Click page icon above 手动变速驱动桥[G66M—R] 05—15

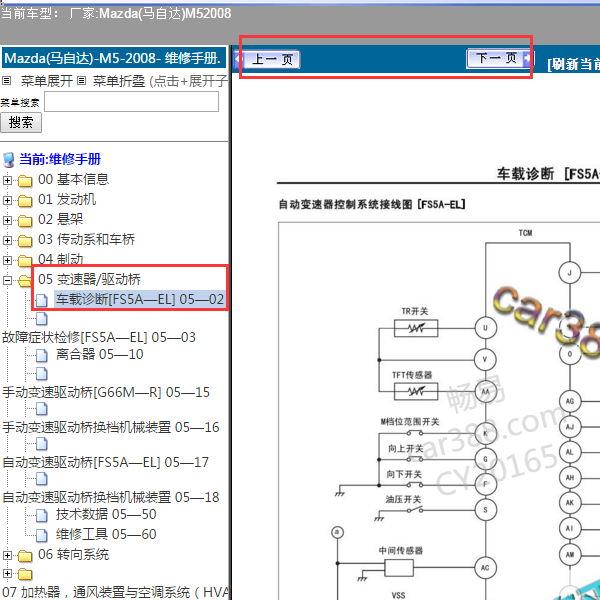tap(42, 373)
